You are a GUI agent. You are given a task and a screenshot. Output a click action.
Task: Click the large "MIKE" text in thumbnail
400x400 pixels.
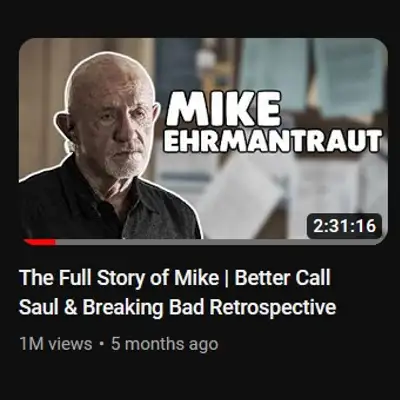click(x=223, y=109)
